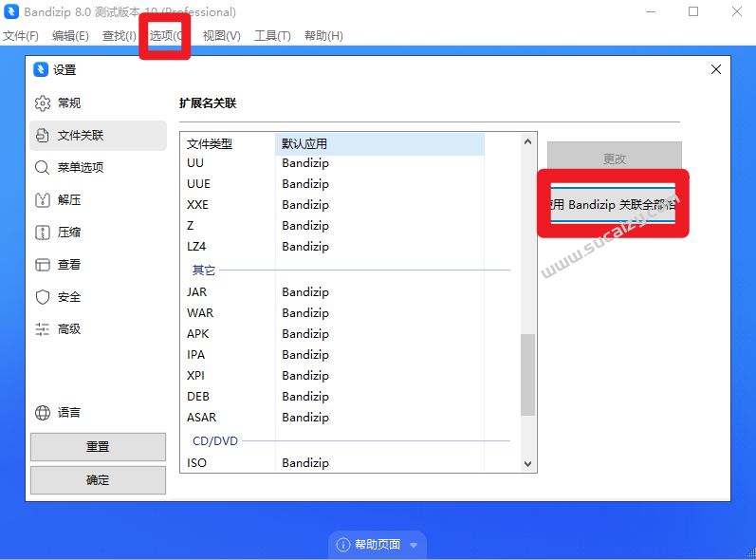
Task: Click the File Association (文件关联) icon
Action: (43, 136)
